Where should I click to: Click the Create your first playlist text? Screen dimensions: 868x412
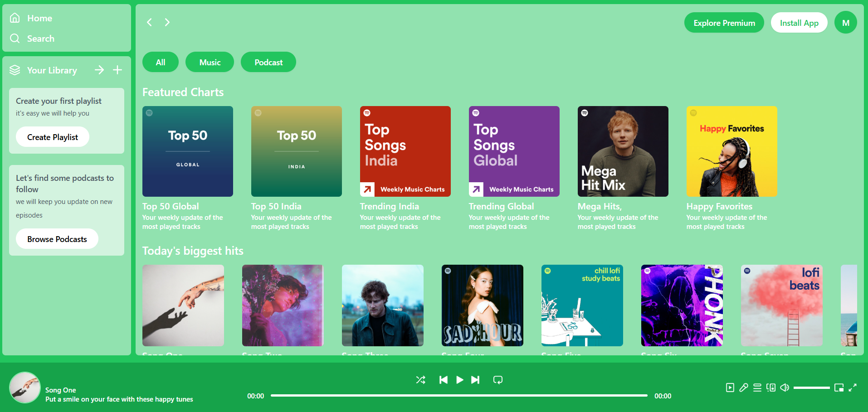[59, 101]
